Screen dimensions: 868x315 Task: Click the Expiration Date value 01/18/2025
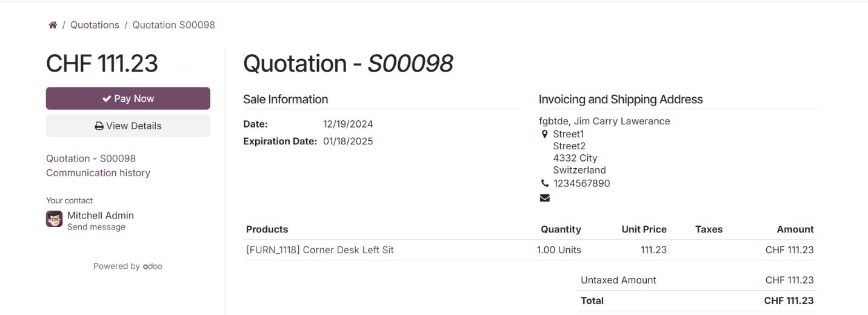348,141
